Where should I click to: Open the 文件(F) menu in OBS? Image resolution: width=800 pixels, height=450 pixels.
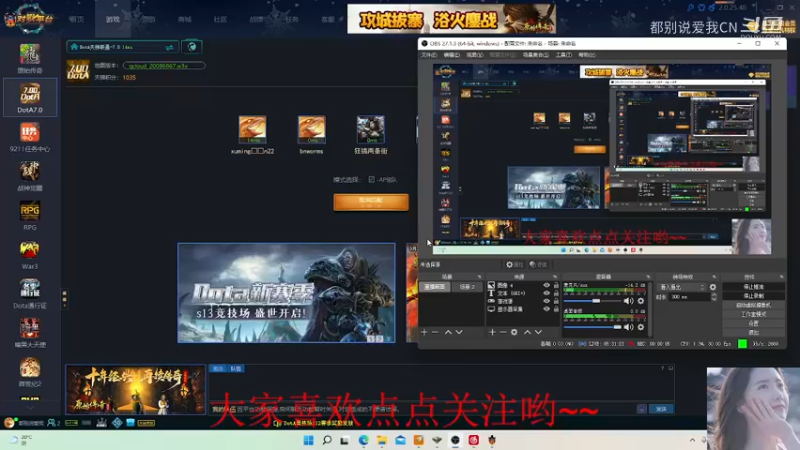pyautogui.click(x=429, y=55)
